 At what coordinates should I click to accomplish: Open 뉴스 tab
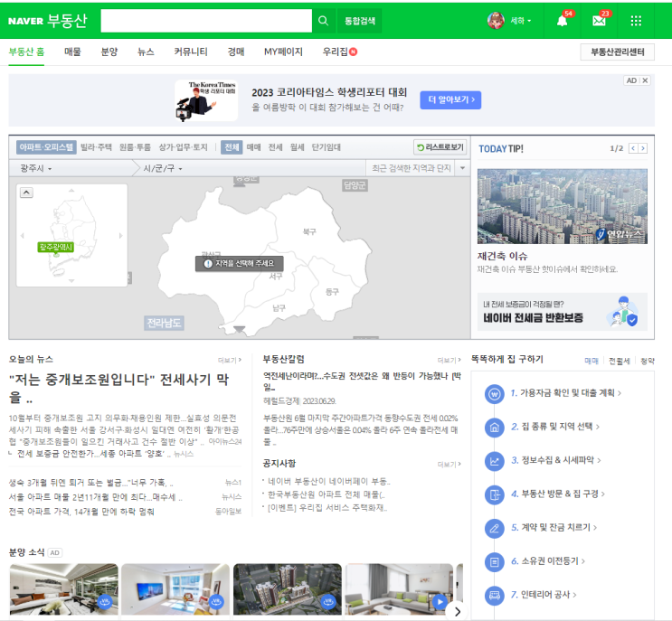146,52
